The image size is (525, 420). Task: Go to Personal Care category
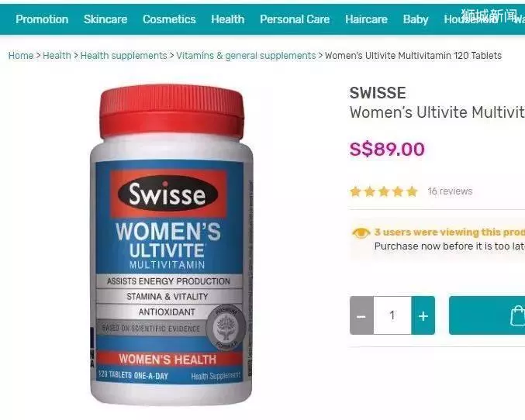pyautogui.click(x=295, y=19)
